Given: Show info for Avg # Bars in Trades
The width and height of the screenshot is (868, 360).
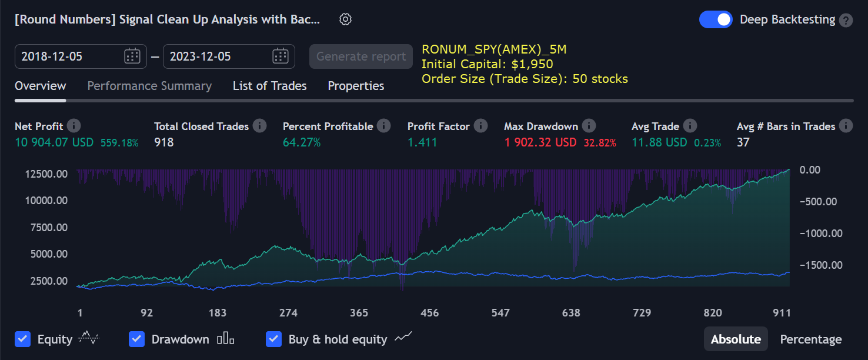Looking at the screenshot, I should click(x=846, y=126).
